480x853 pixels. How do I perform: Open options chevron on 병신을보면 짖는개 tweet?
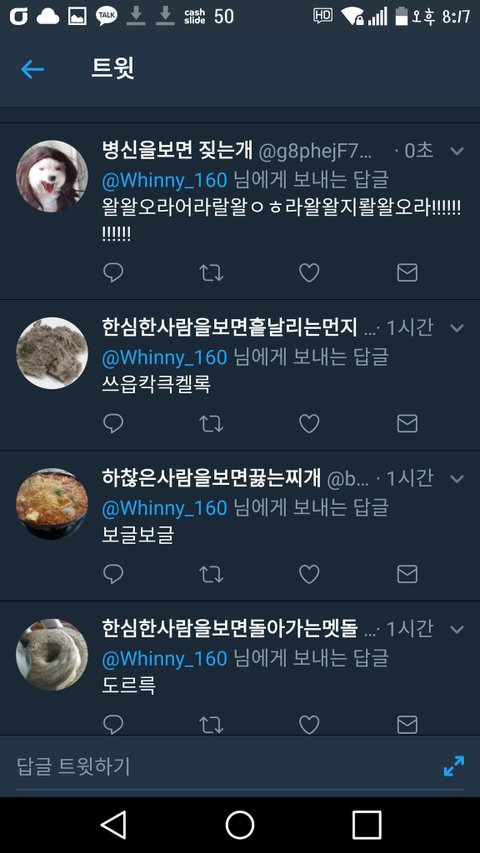click(457, 151)
